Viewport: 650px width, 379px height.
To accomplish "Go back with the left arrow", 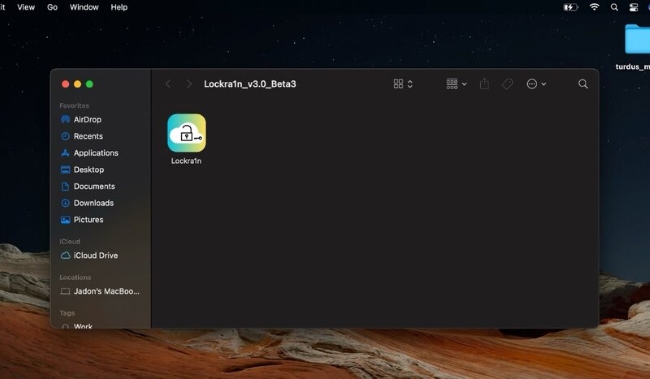I will click(168, 84).
